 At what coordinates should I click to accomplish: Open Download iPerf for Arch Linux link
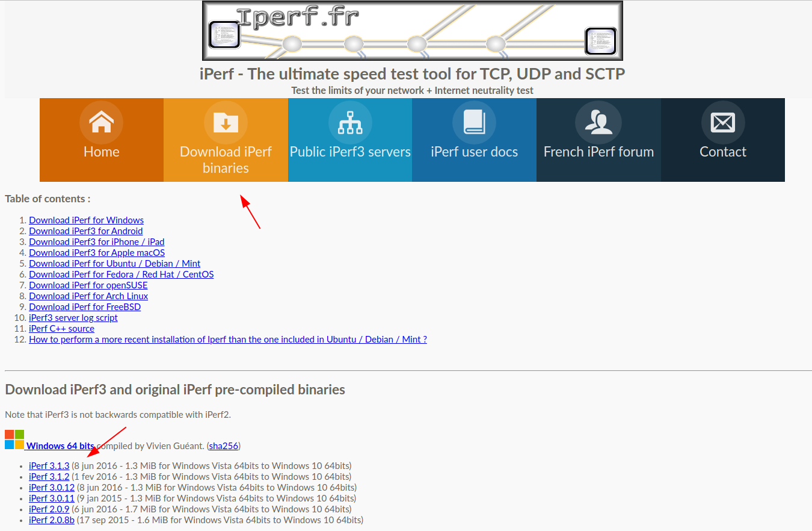pyautogui.click(x=88, y=296)
